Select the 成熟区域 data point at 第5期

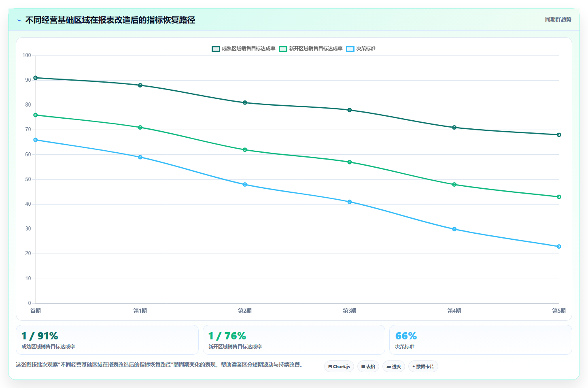point(559,135)
